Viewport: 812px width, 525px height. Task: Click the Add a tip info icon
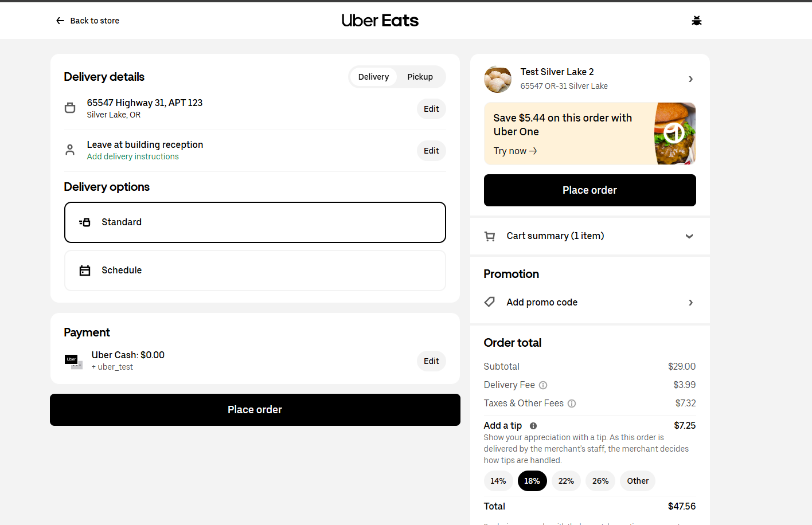(533, 426)
